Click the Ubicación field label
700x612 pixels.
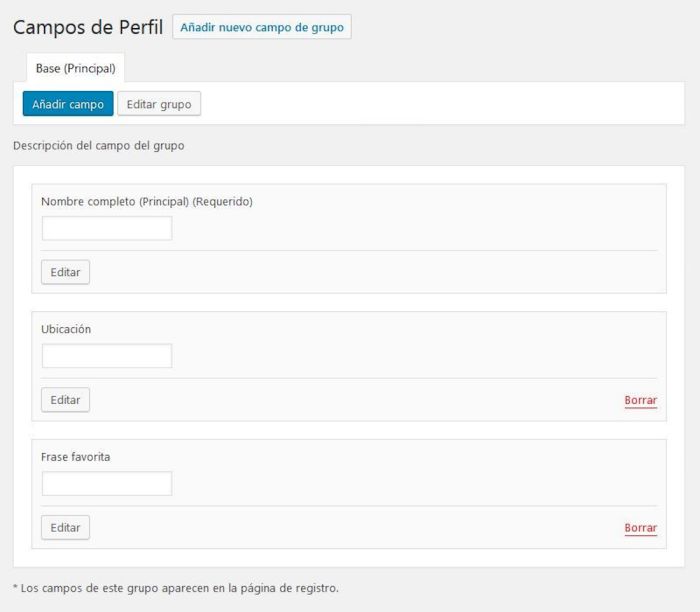tap(66, 329)
